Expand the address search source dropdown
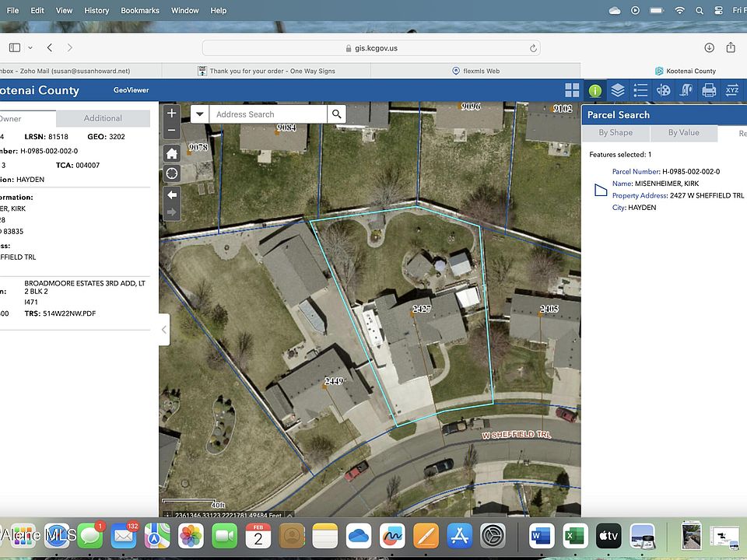Image resolution: width=747 pixels, height=560 pixels. tap(200, 114)
